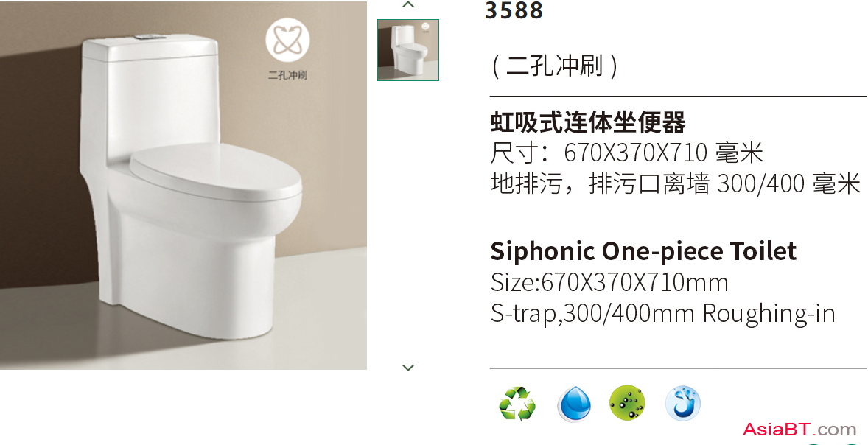Click the 二孔冲刷 caption under flush icon

pyautogui.click(x=288, y=75)
